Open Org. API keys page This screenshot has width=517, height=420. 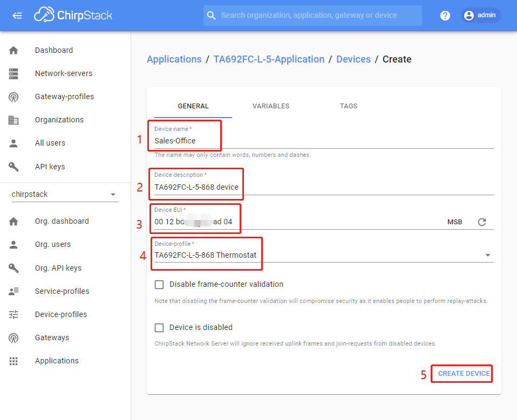[x=58, y=268]
